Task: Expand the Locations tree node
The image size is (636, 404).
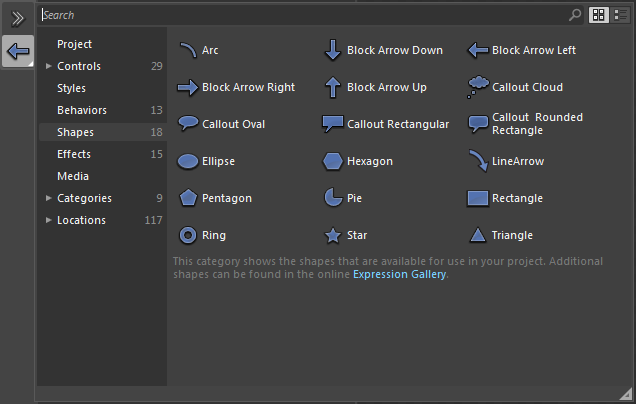Action: (x=49, y=220)
